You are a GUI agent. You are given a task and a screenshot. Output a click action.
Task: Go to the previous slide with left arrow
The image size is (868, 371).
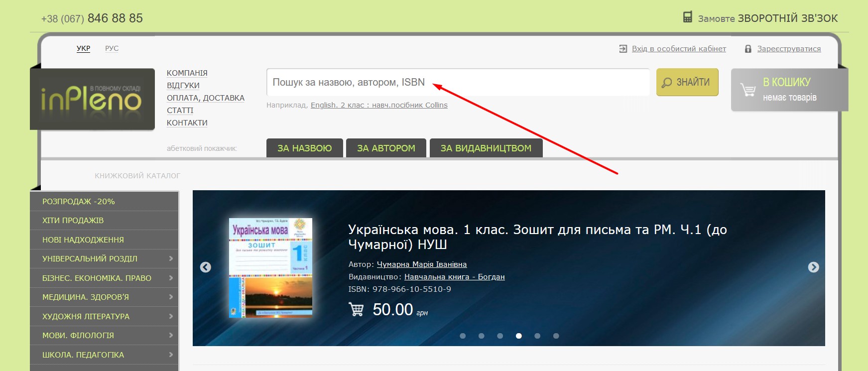(206, 267)
